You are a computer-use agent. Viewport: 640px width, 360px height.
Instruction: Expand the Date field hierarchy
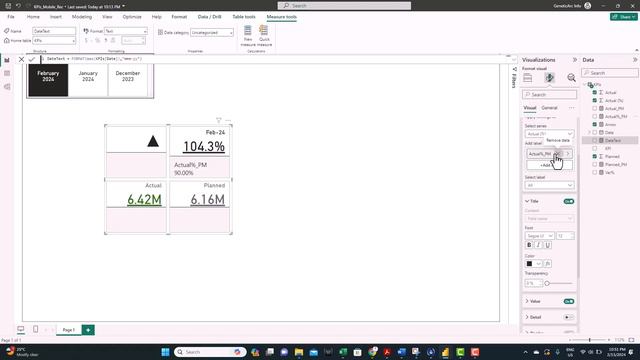tap(589, 132)
